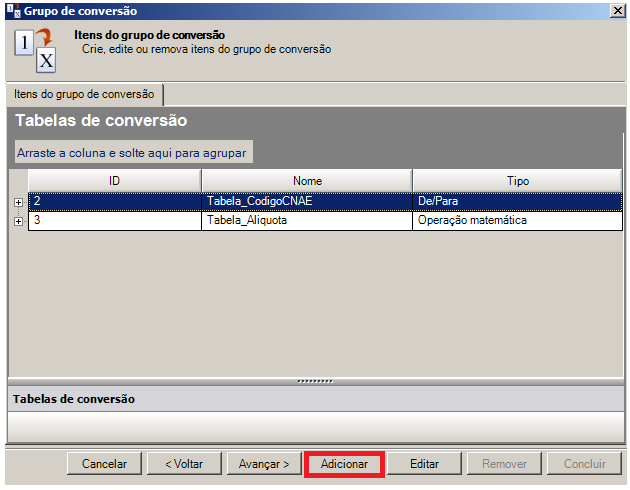This screenshot has height=490, width=630.
Task: Click the group-by drop area 'Arraste a coluna'
Action: coord(133,152)
